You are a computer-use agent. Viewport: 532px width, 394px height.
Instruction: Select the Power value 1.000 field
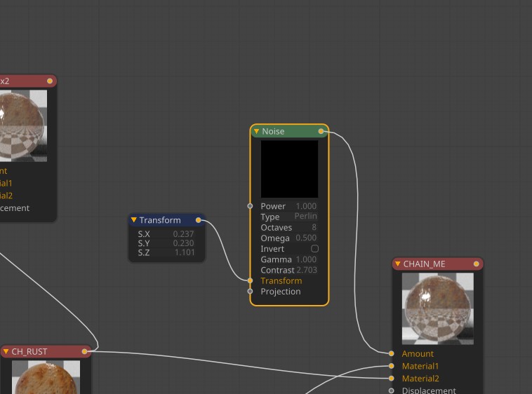point(306,206)
